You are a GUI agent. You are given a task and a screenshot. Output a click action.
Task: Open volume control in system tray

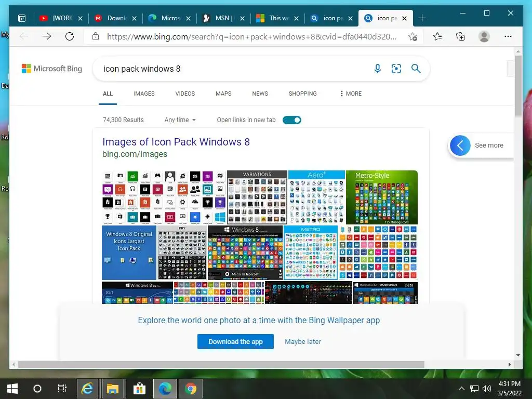[x=486, y=389]
